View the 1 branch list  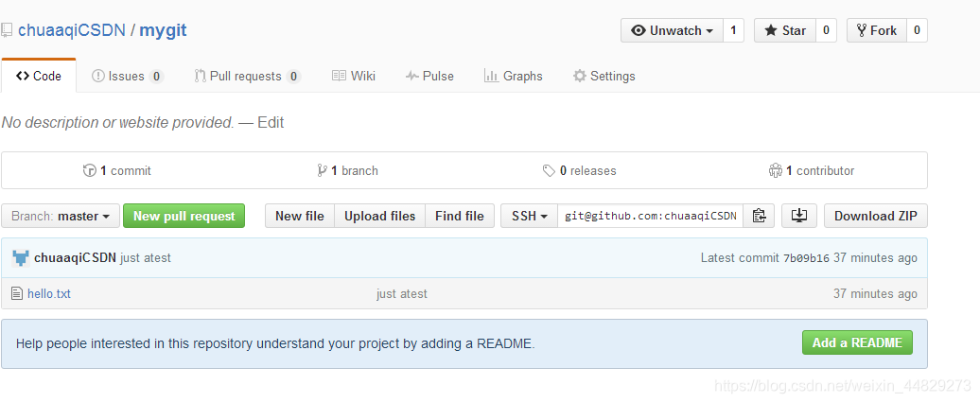pos(347,170)
